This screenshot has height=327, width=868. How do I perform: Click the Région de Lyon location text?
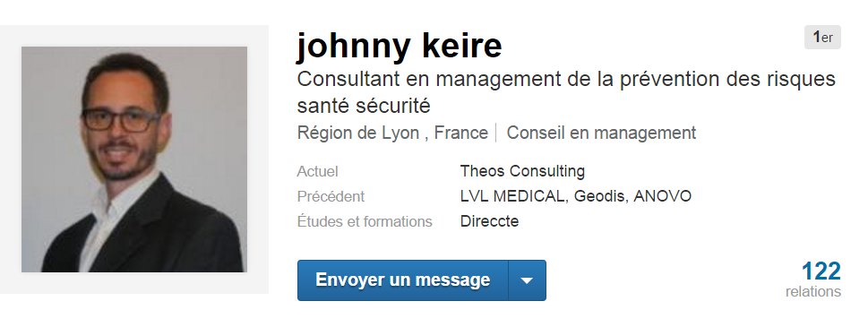click(x=358, y=133)
